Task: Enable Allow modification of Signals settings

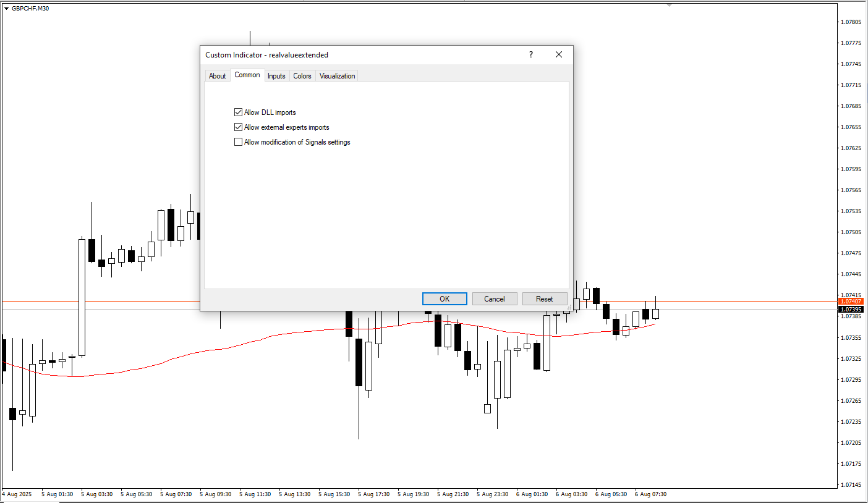Action: pyautogui.click(x=238, y=142)
